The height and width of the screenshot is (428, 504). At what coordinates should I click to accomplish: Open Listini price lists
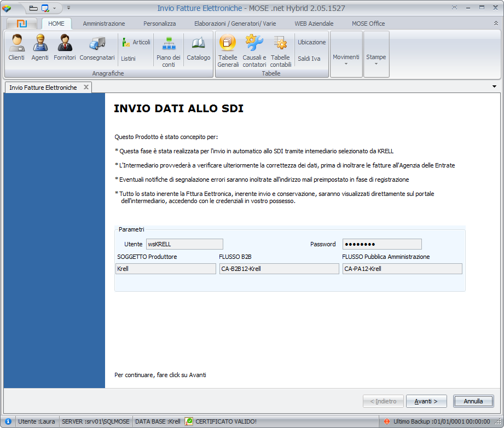(x=128, y=59)
